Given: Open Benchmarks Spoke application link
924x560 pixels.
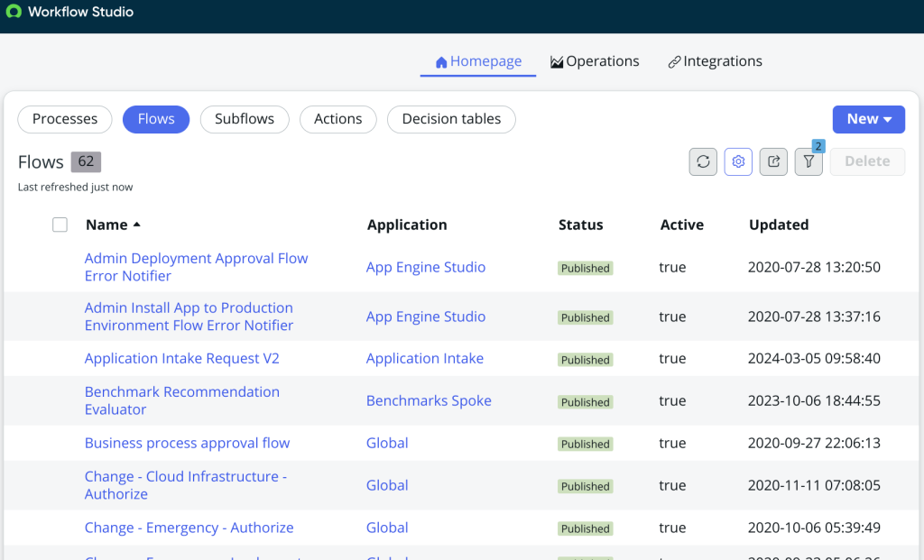Looking at the screenshot, I should 429,400.
